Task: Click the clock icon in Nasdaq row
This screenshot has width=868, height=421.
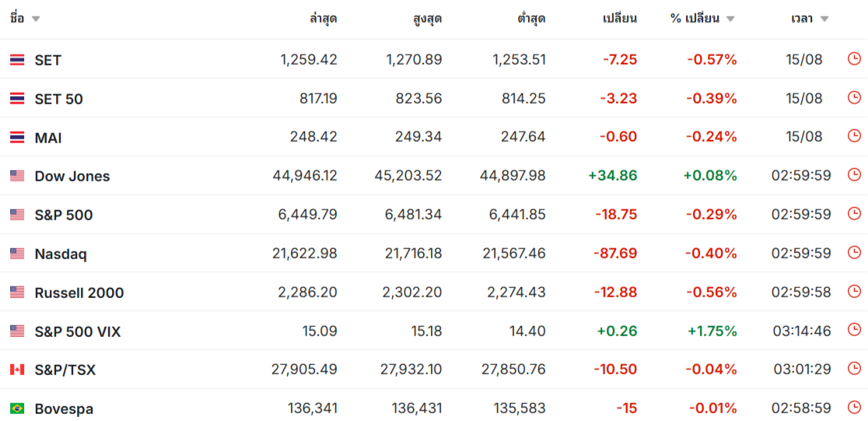Action: pos(854,253)
